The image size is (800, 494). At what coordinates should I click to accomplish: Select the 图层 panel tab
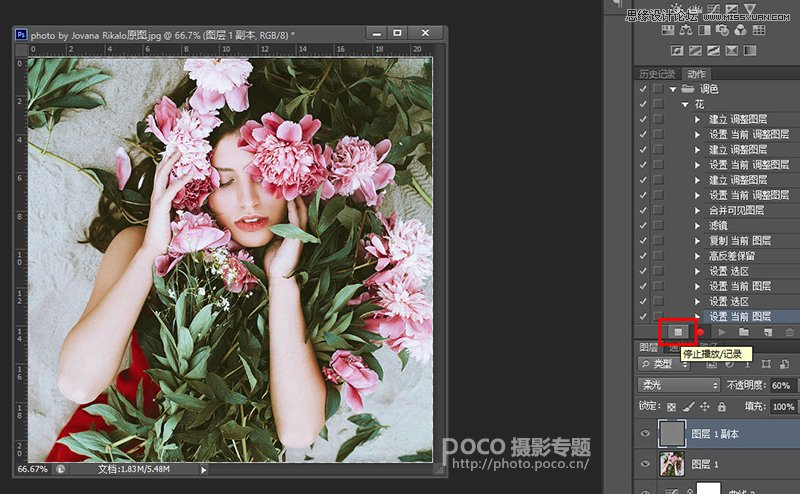(x=648, y=348)
